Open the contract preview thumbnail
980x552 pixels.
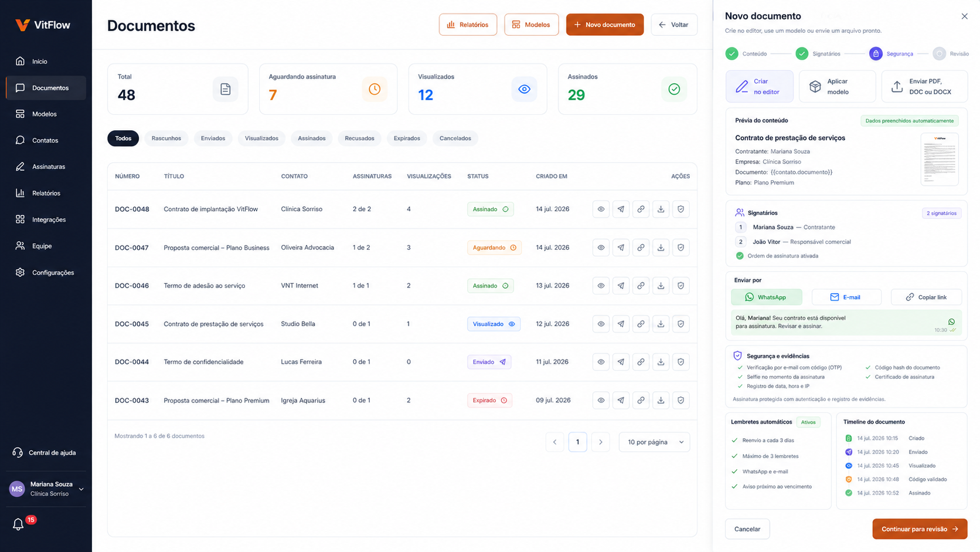point(940,159)
